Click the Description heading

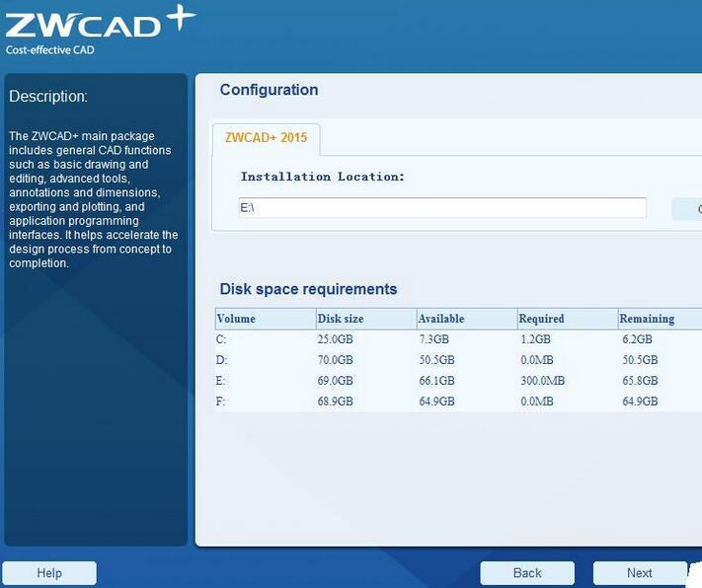(48, 97)
